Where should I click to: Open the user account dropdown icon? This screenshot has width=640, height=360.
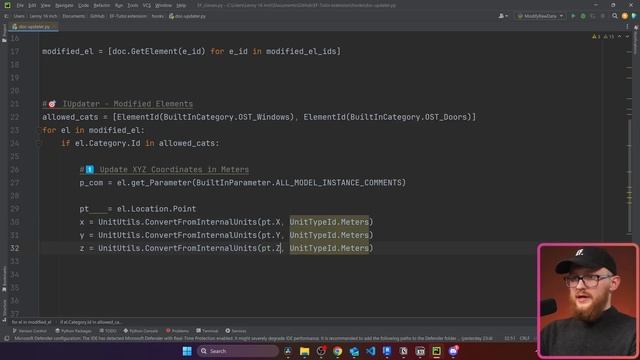point(503,16)
